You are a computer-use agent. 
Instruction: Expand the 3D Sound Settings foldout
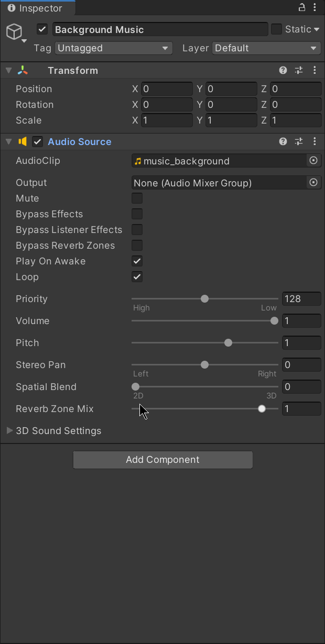coord(9,430)
